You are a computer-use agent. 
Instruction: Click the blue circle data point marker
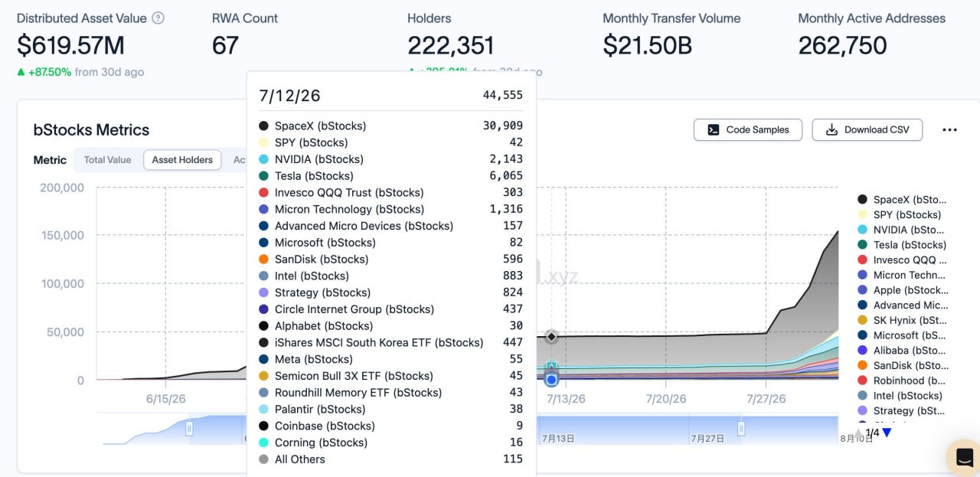(551, 379)
